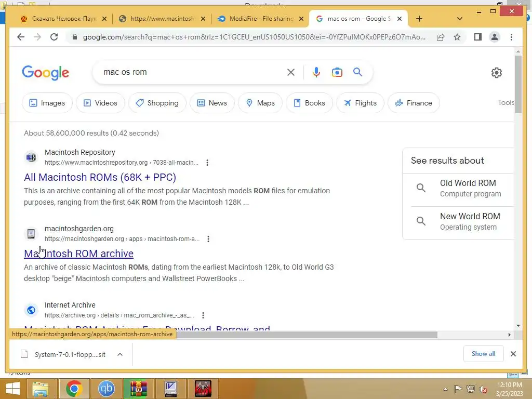This screenshot has width=532, height=399.
Task: Open Chrome's three-dot menu
Action: click(511, 37)
